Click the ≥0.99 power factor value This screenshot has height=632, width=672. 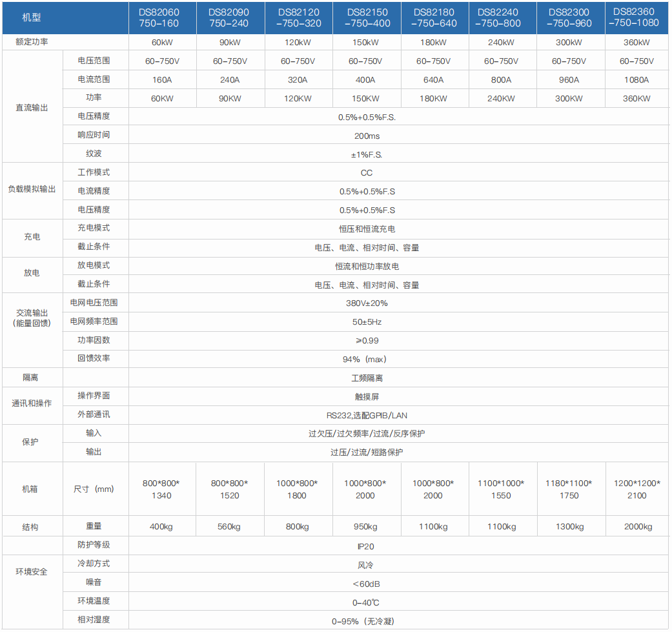[367, 341]
